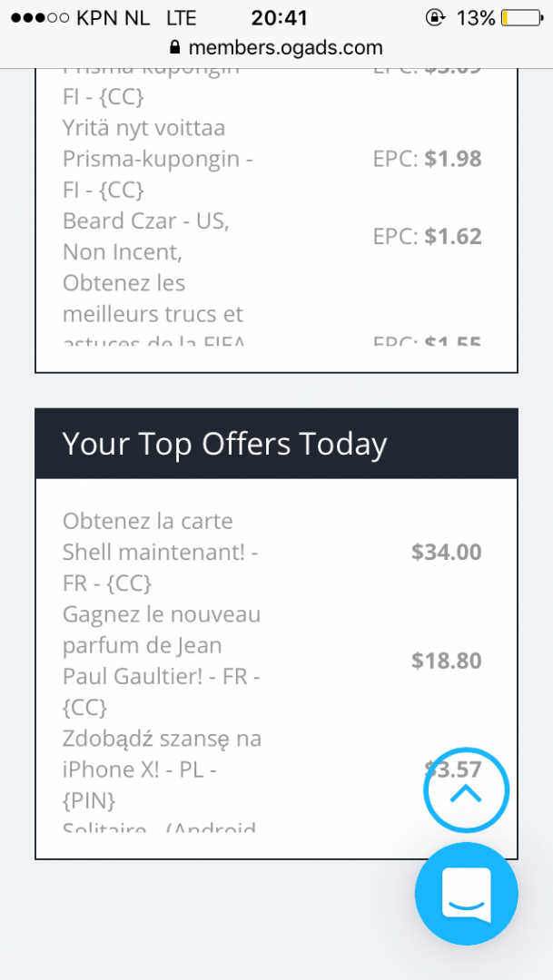Open the Yritä nyt voittaa Prisma-kupongin offer
Viewport: 553px width, 980px height.
point(156,159)
